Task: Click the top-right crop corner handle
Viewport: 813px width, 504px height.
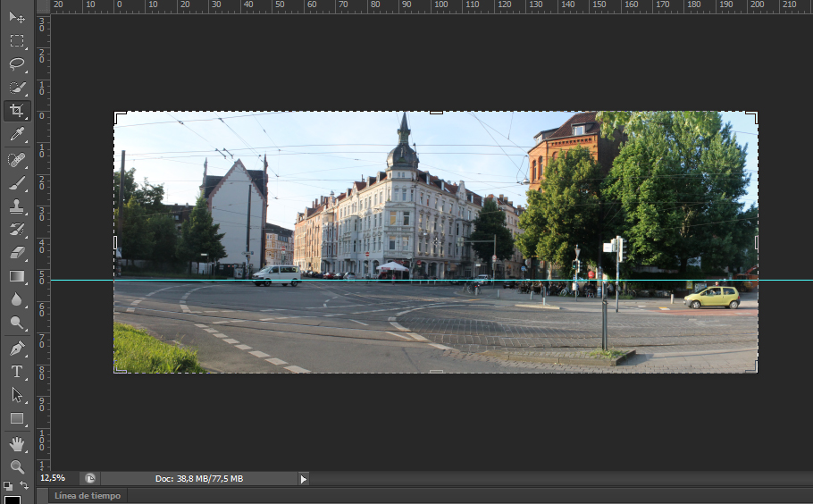Action: click(752, 117)
